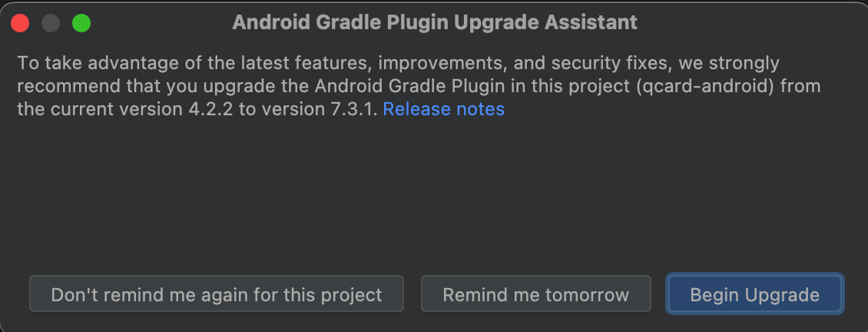868x332 pixels.
Task: Click the gray minimize window control
Action: [51, 23]
